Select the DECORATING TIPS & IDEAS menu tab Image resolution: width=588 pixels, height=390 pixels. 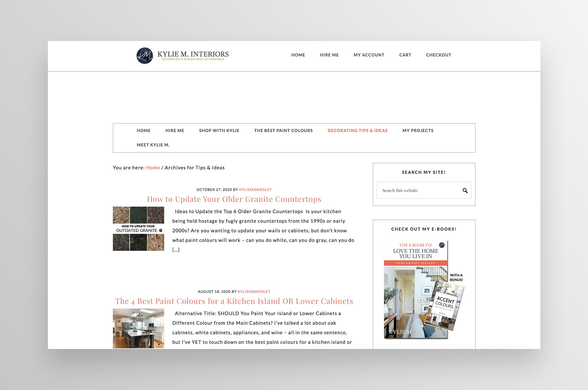pyautogui.click(x=358, y=130)
